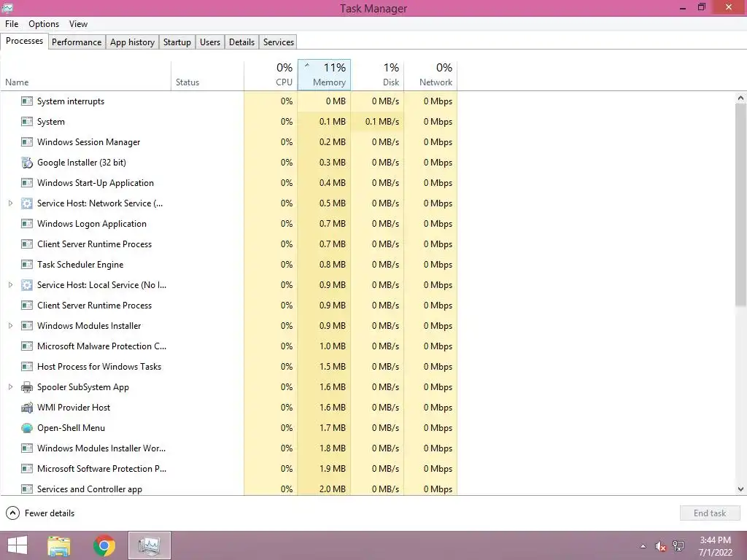Show hidden tray icons arrow

(x=643, y=546)
